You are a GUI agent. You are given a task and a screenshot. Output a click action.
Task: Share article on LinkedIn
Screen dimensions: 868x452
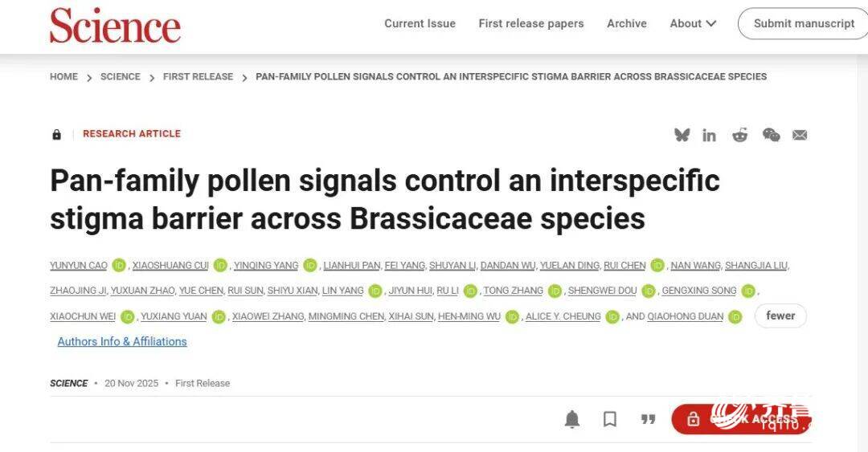709,135
